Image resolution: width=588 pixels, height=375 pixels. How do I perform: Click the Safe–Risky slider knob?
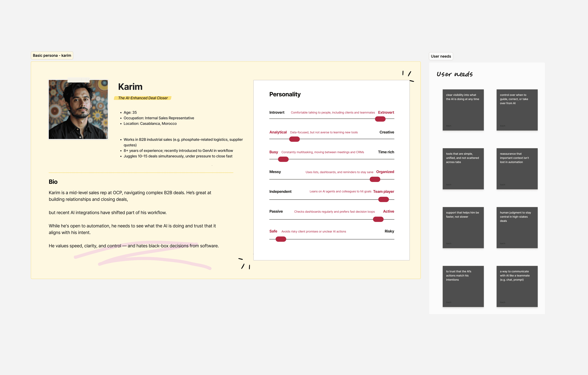pyautogui.click(x=281, y=239)
